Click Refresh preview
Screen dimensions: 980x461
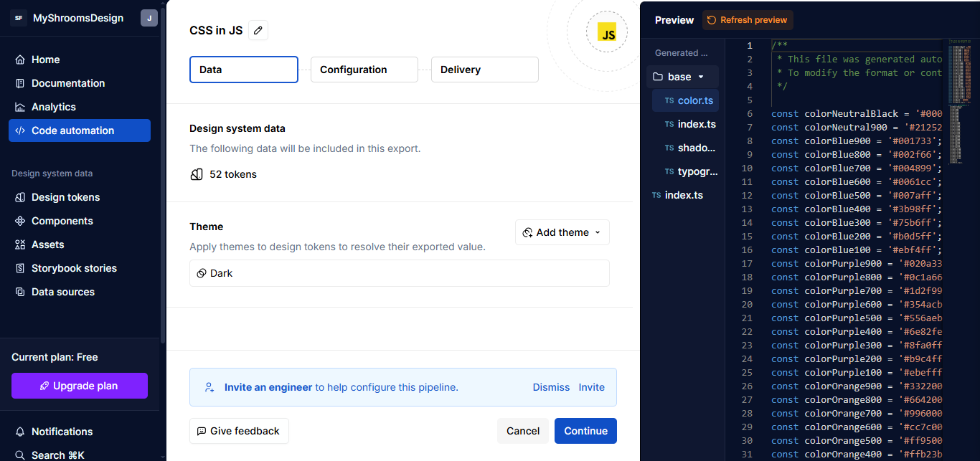(748, 20)
